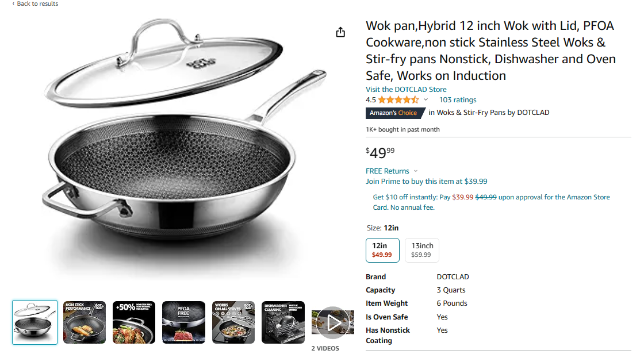This screenshot has height=354, width=644.
Task: View the first wok with lid thumbnail
Action: pyautogui.click(x=35, y=322)
